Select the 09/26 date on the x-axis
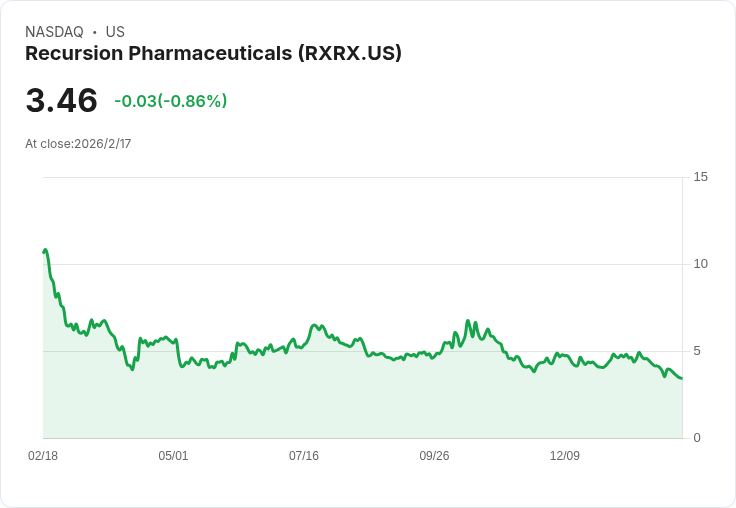This screenshot has width=736, height=508. pyautogui.click(x=434, y=456)
